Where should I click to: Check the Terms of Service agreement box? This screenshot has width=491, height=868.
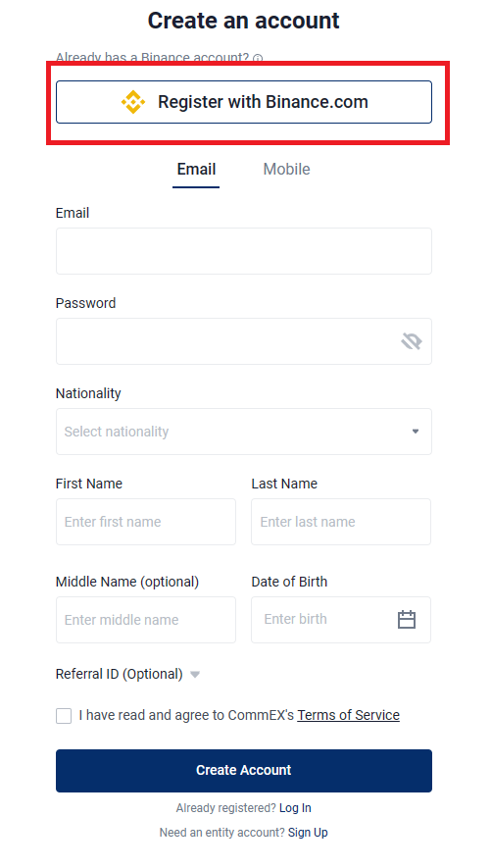[x=64, y=716]
